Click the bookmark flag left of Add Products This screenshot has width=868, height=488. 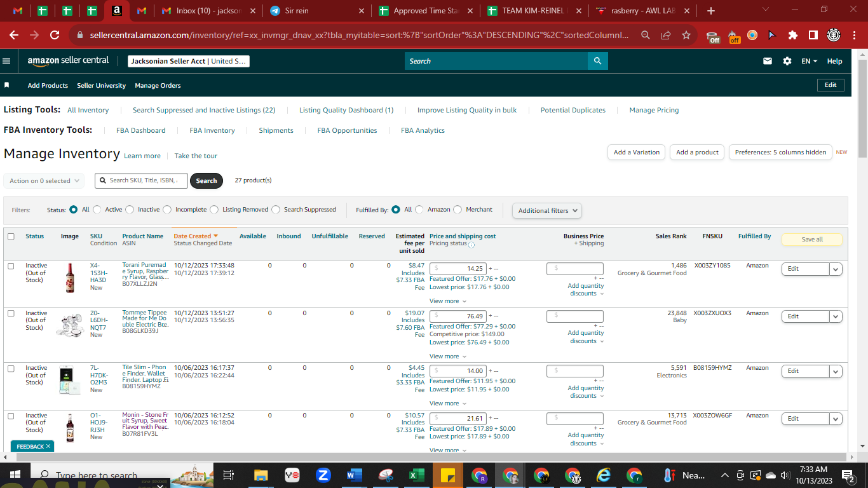6,85
